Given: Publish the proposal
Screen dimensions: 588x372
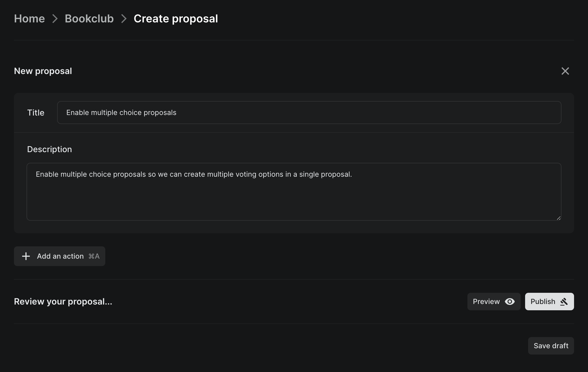Looking at the screenshot, I should pyautogui.click(x=543, y=302).
